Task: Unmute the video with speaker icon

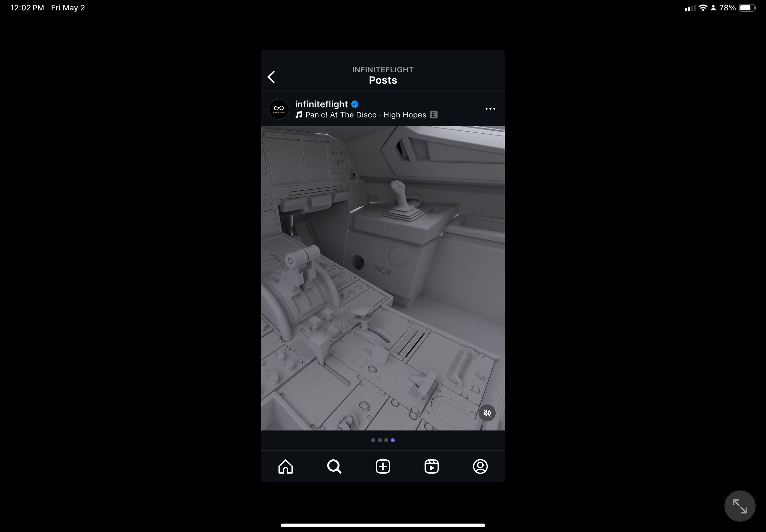Action: click(487, 413)
